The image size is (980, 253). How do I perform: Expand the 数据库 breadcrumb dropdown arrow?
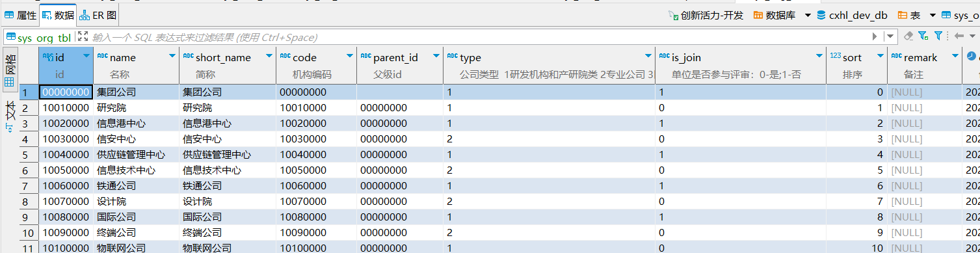(808, 15)
